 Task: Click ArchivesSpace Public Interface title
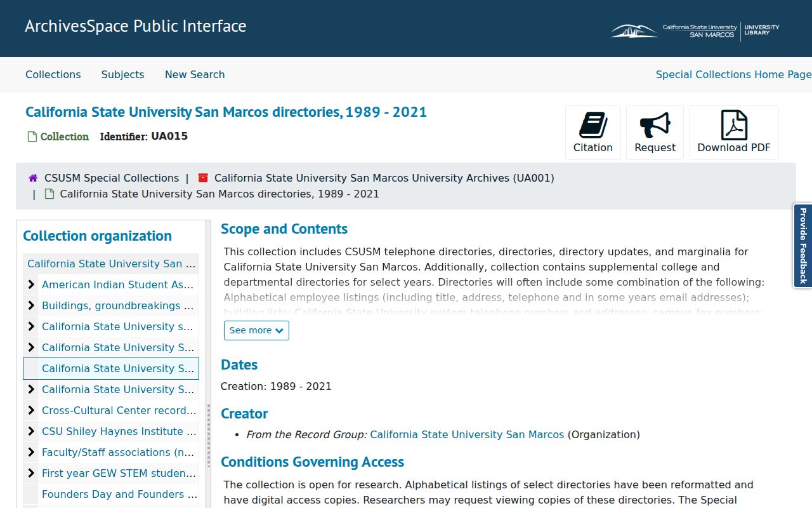(x=136, y=27)
